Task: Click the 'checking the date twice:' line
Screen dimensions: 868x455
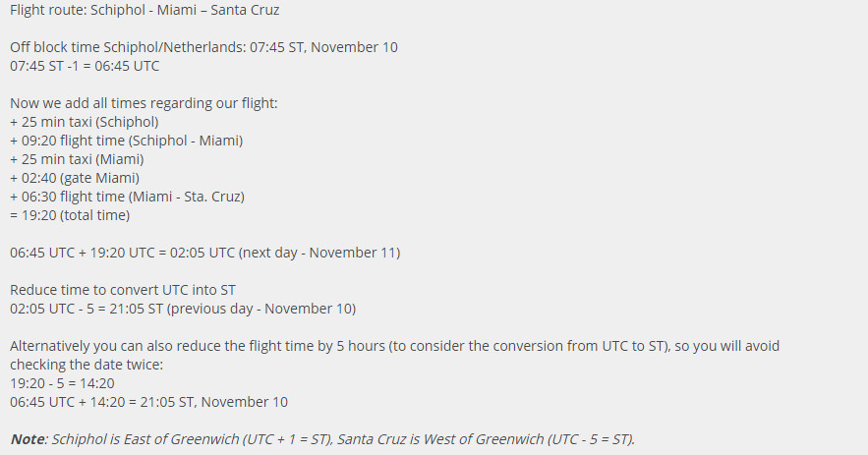Action: point(87,365)
